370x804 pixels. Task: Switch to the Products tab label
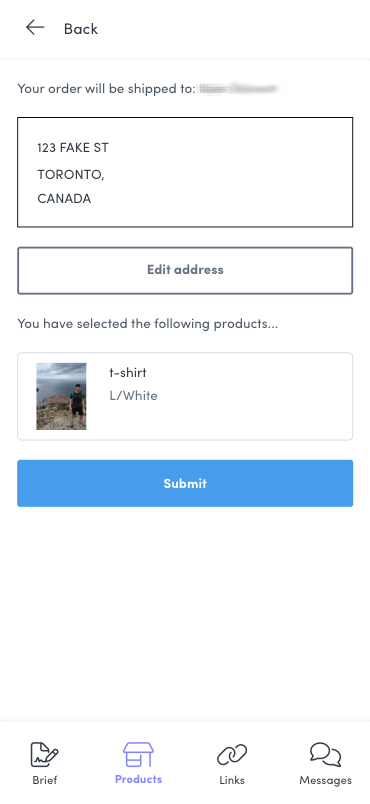point(138,779)
